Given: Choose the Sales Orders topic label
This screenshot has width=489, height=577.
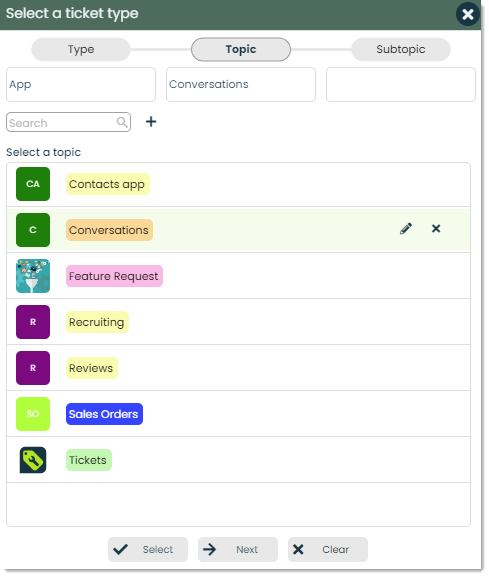Looking at the screenshot, I should tap(104, 414).
